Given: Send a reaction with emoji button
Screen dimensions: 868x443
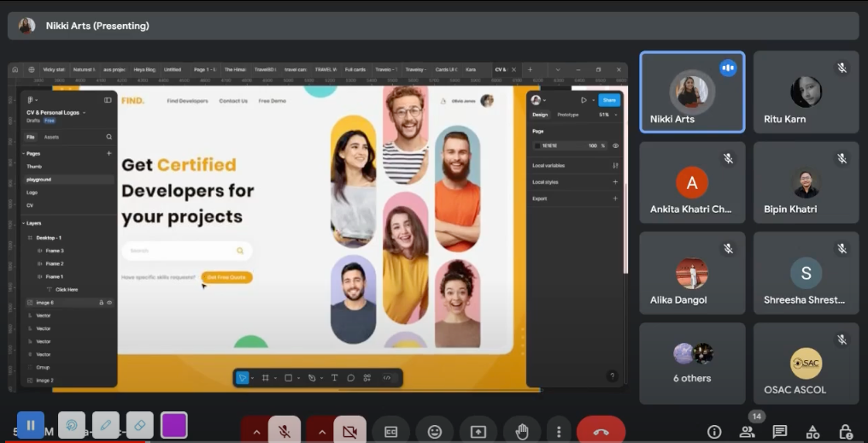Looking at the screenshot, I should (435, 432).
